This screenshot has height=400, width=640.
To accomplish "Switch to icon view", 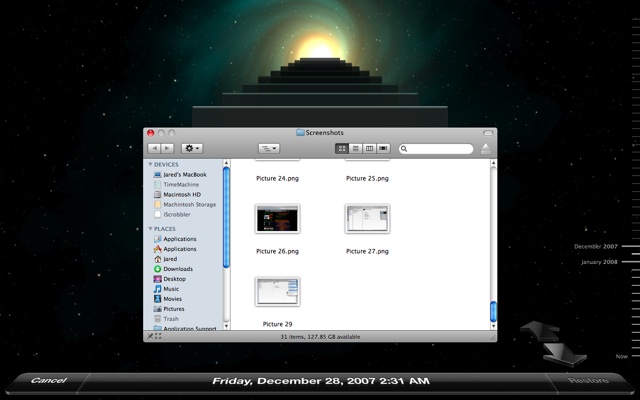I will click(342, 149).
